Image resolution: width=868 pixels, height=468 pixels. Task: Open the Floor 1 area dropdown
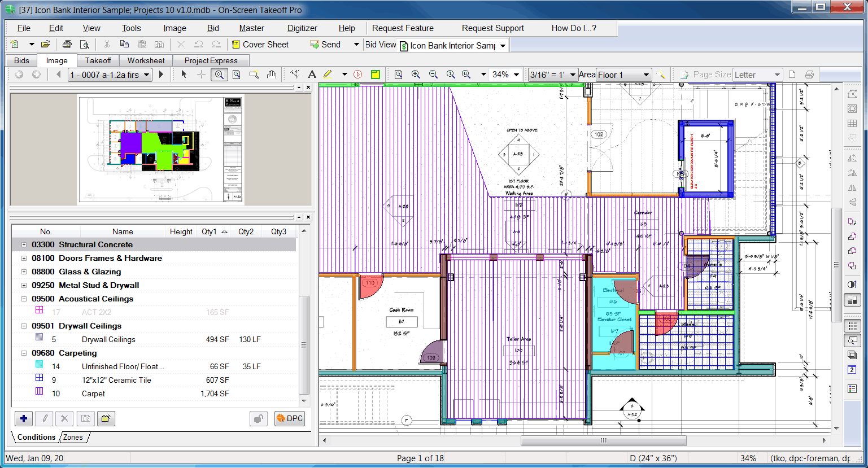(x=646, y=75)
